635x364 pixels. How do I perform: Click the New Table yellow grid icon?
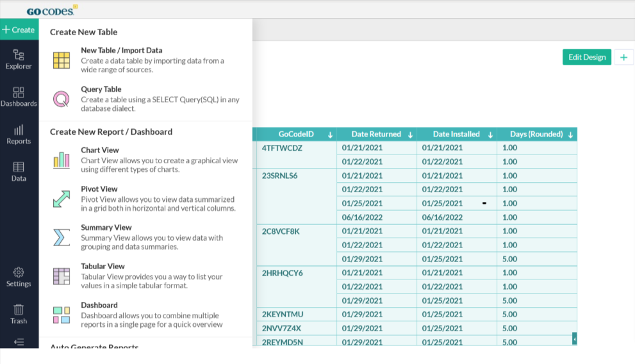tap(62, 60)
